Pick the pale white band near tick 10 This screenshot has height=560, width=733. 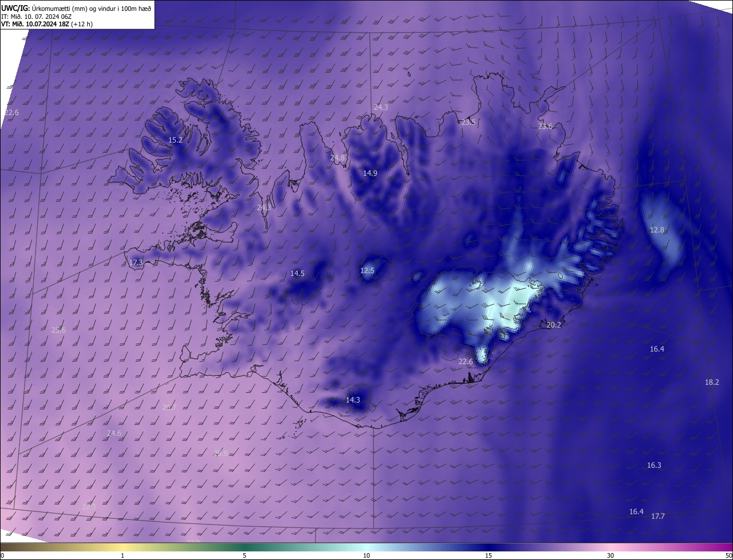pyautogui.click(x=366, y=547)
